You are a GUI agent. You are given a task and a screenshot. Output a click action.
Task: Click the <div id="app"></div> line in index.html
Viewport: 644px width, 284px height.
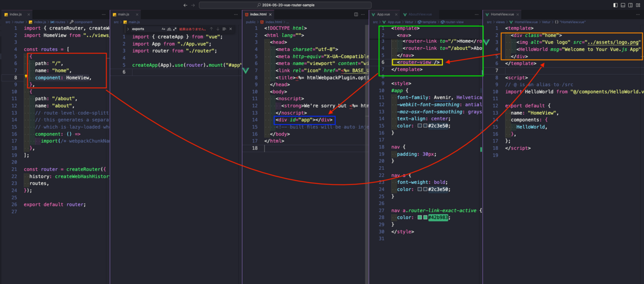click(x=305, y=119)
